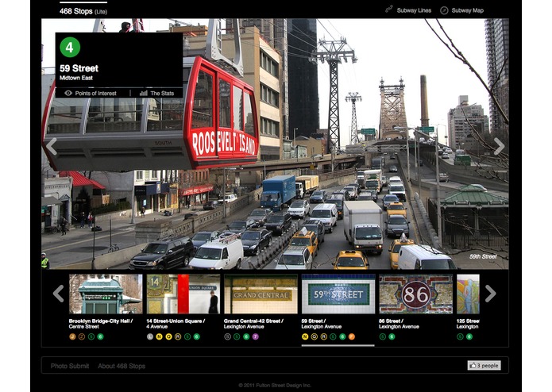Click the 3 people like button
552x392 pixels.
tap(484, 366)
